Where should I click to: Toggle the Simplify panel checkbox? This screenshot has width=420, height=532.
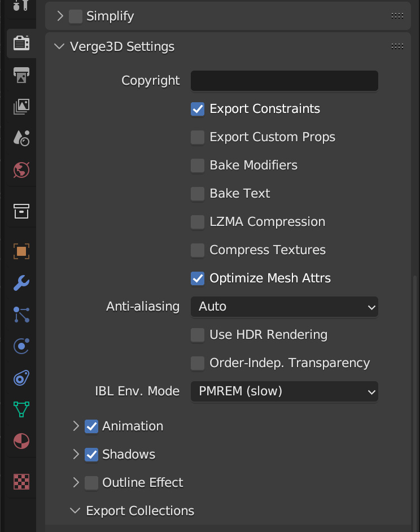point(75,16)
